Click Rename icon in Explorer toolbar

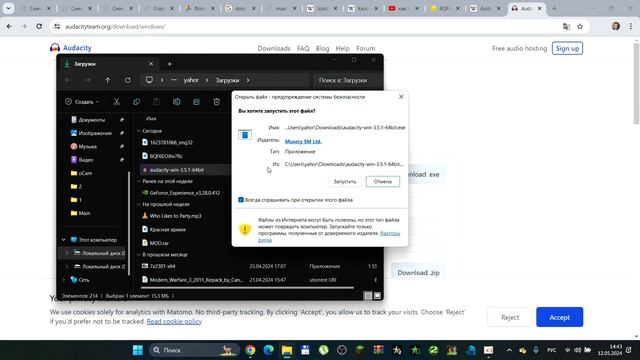[x=176, y=102]
